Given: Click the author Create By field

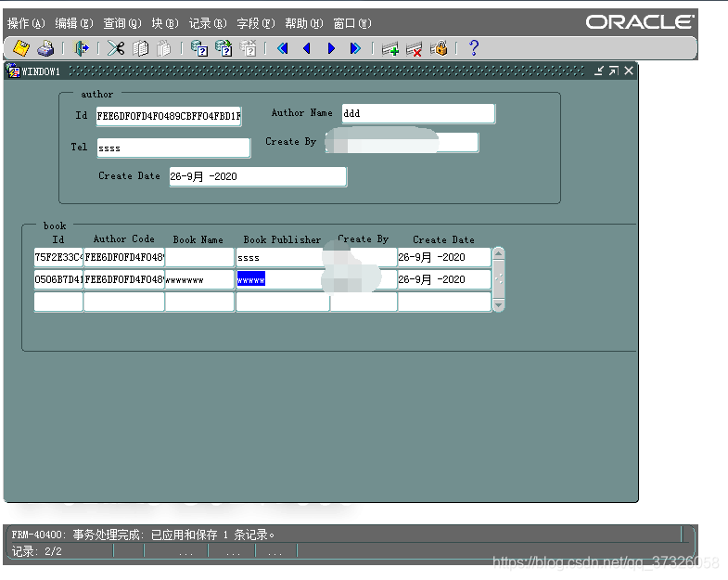Looking at the screenshot, I should pyautogui.click(x=402, y=142).
